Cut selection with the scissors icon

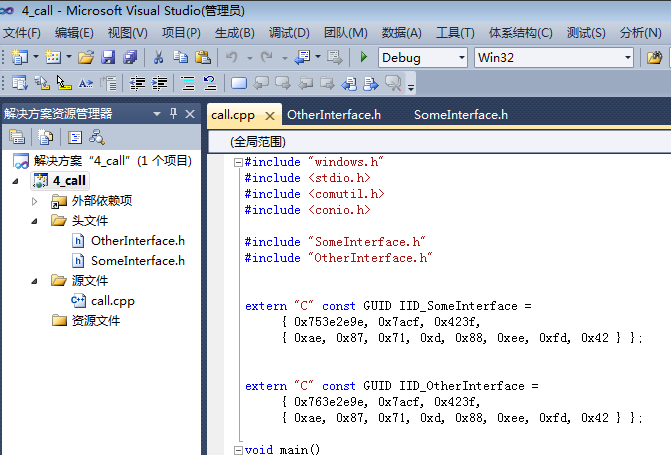point(158,57)
